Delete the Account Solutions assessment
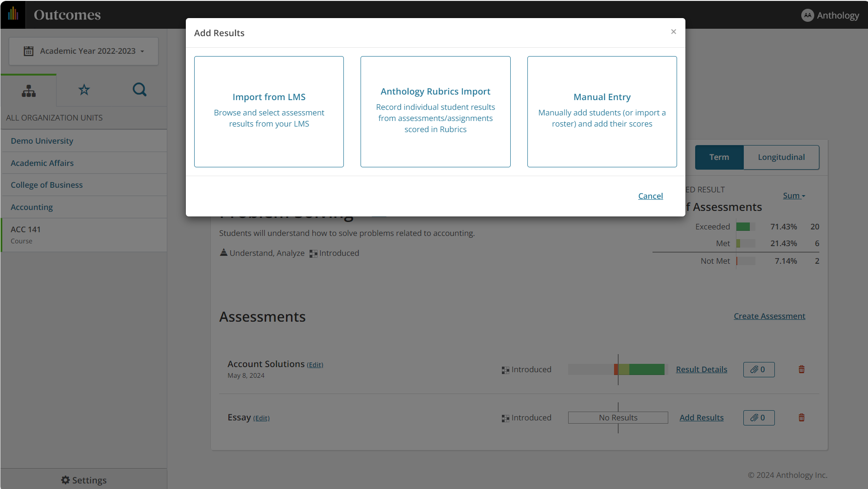Screen dimensions: 868x489 801,369
